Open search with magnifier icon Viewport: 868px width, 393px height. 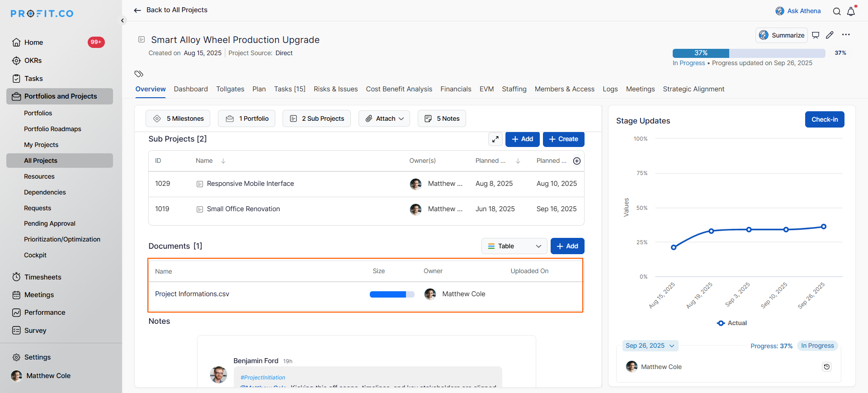tap(837, 12)
